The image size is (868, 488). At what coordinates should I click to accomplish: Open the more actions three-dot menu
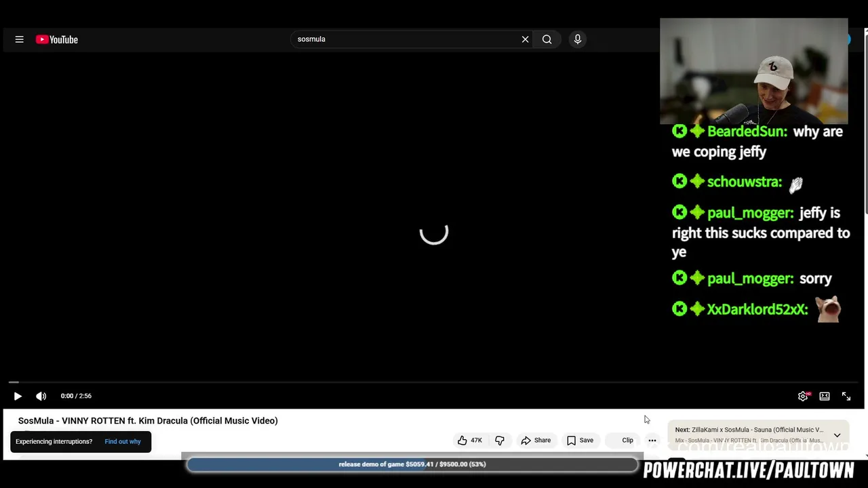tap(652, 440)
